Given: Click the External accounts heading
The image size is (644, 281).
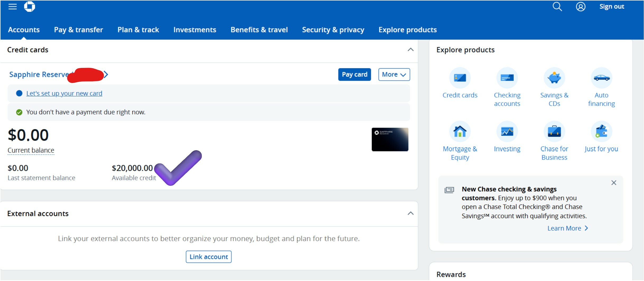Looking at the screenshot, I should coord(38,213).
